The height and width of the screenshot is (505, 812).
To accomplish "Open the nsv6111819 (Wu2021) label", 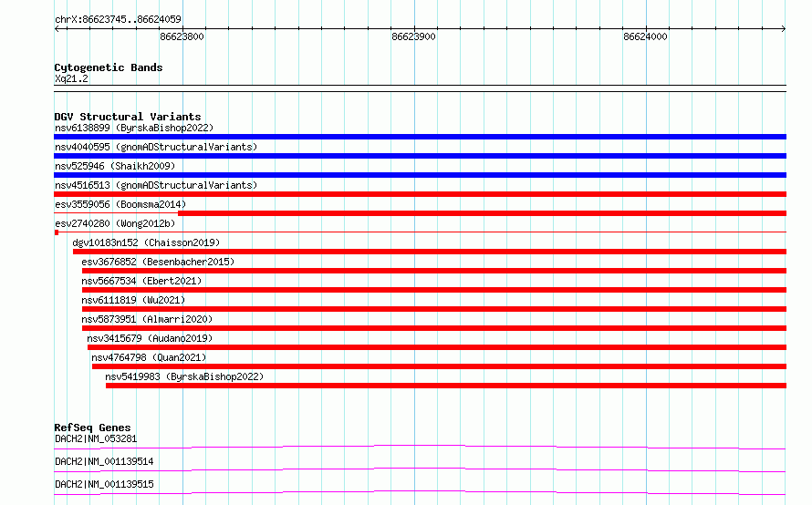I will 133,300.
